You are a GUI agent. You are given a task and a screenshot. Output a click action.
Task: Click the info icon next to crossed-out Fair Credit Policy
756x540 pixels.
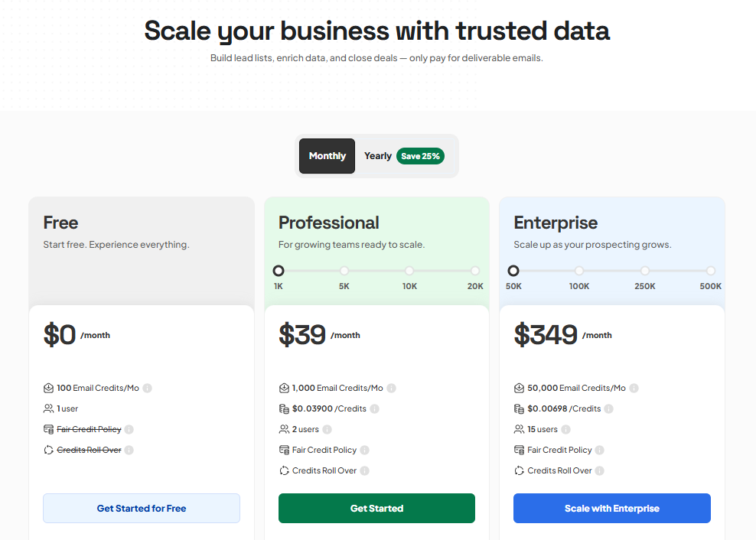129,429
